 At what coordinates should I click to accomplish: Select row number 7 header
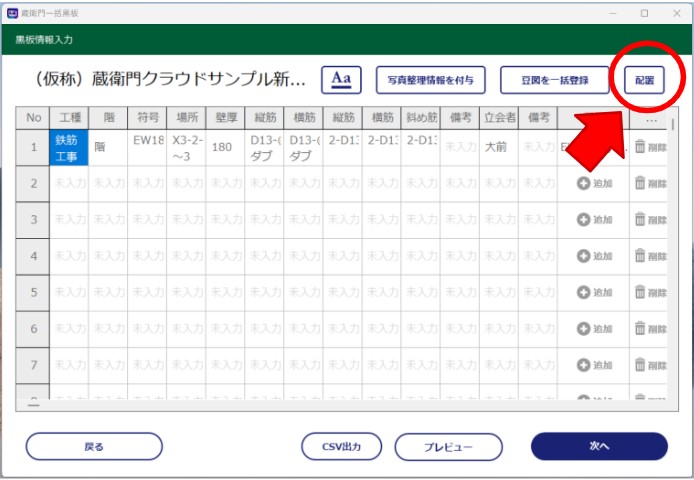(33, 365)
